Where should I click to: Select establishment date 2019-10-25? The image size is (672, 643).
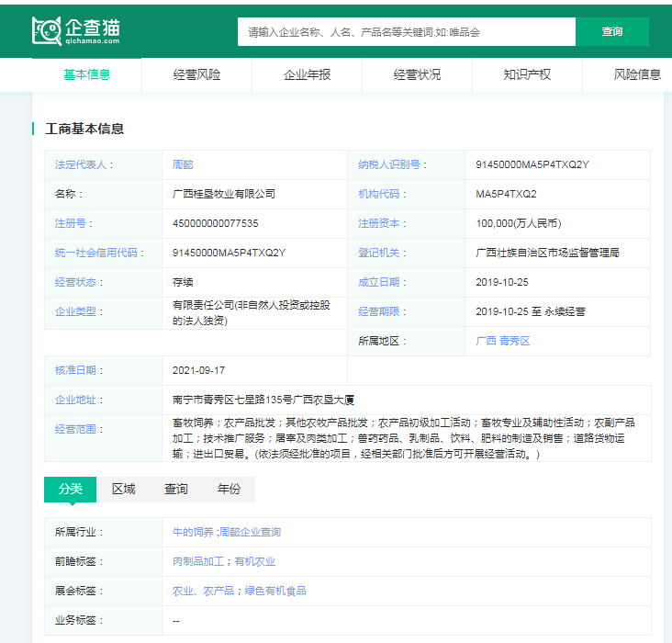pos(502,282)
